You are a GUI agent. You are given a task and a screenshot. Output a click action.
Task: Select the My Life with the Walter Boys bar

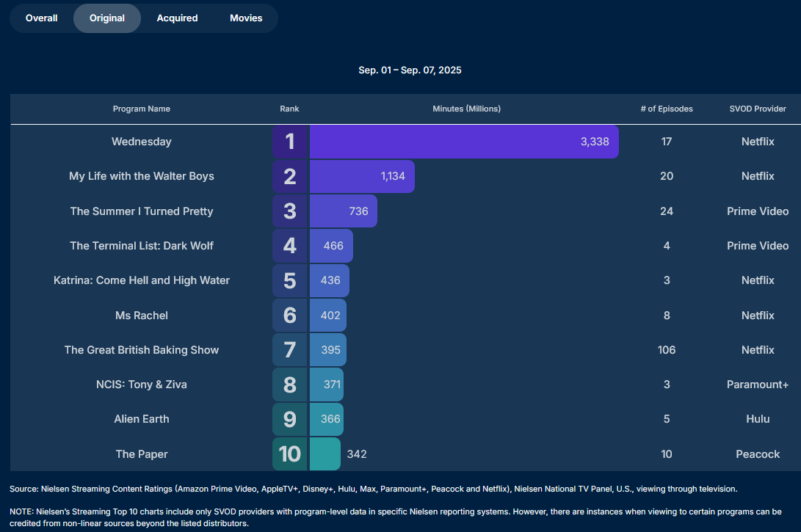tap(361, 177)
